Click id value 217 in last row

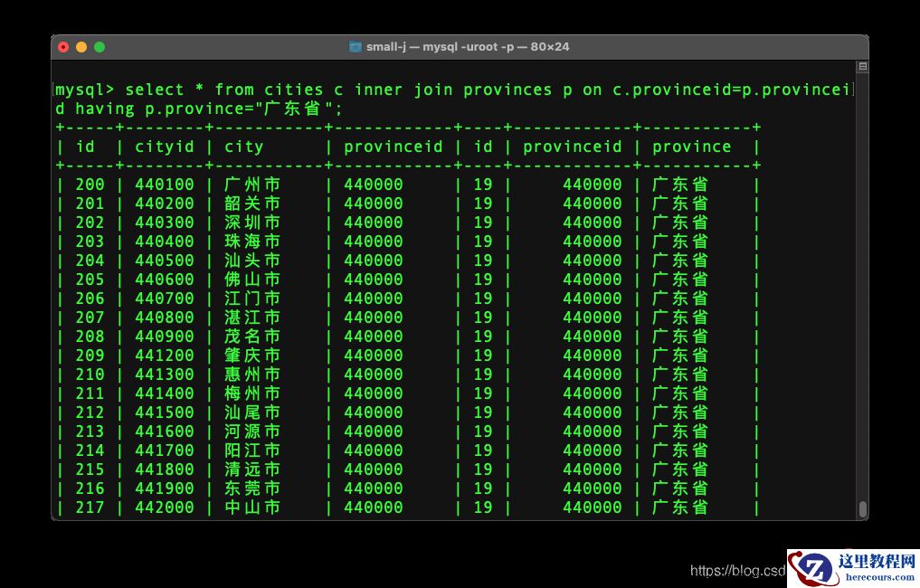click(90, 507)
